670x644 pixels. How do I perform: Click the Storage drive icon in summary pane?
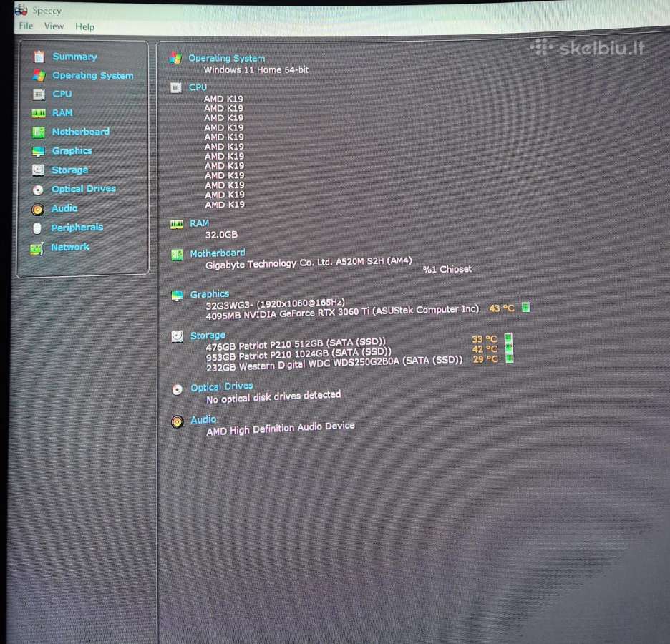[x=178, y=336]
